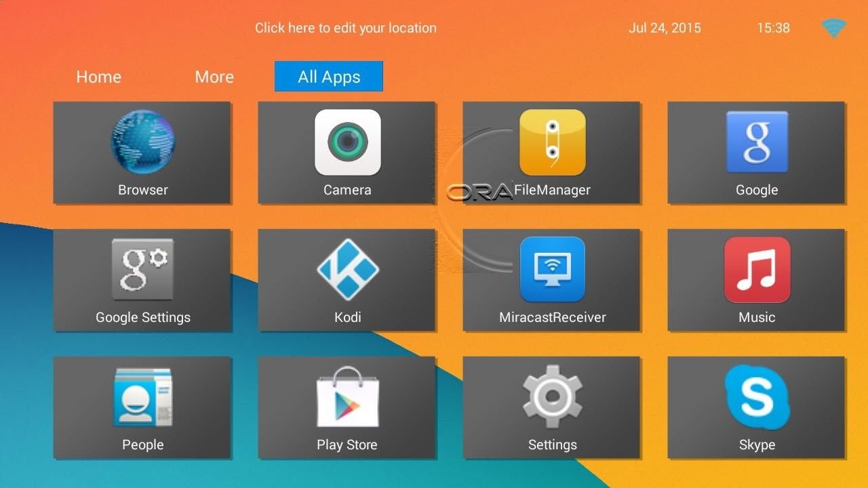Click the People tile label
The height and width of the screenshot is (488, 868).
click(x=143, y=445)
